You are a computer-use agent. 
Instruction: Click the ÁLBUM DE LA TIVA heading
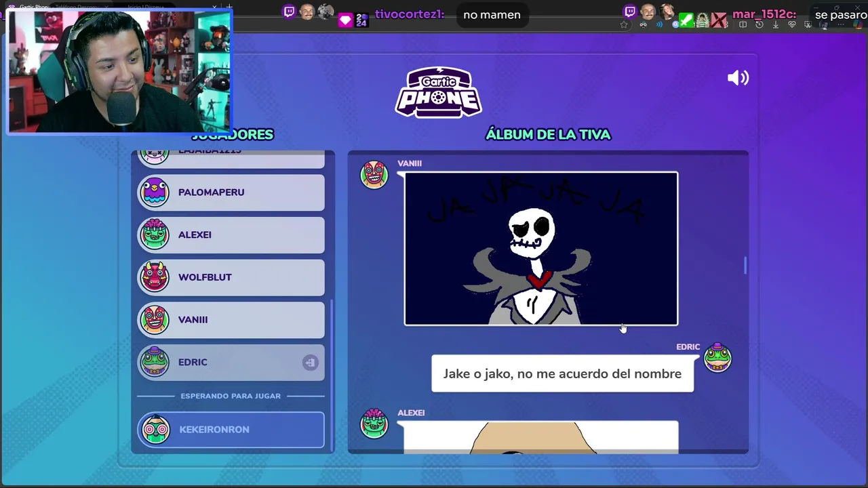pos(548,134)
